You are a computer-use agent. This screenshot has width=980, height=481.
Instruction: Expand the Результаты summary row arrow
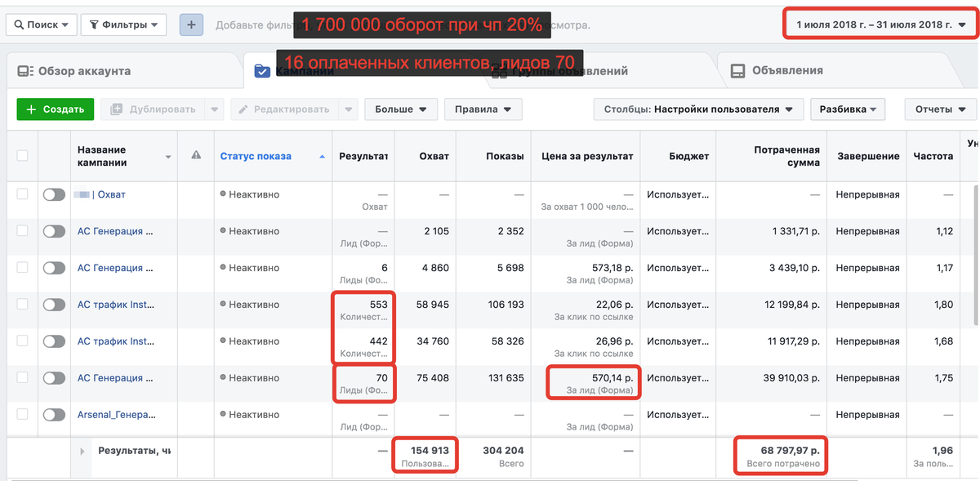click(x=82, y=451)
